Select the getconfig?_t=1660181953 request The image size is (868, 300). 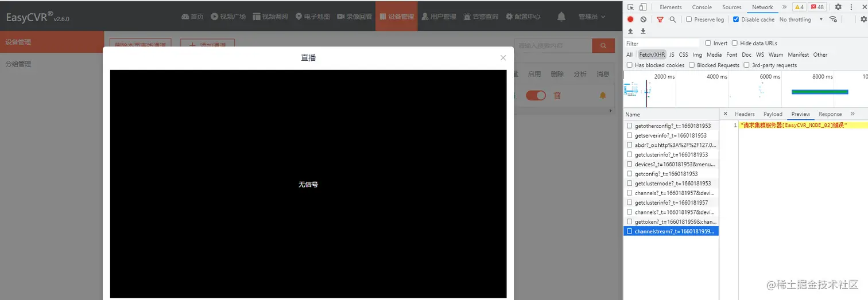click(671, 174)
